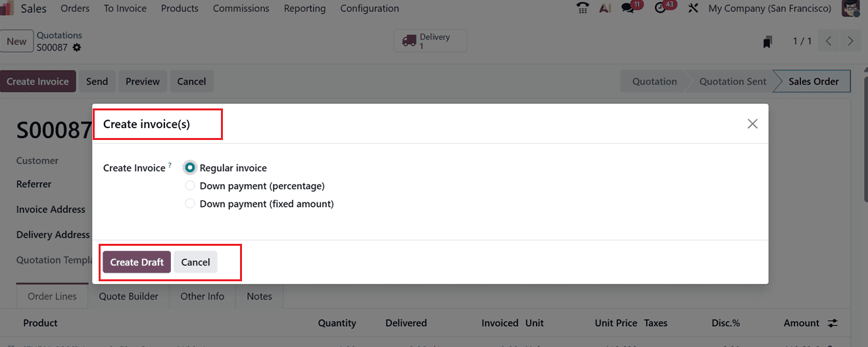
Task: Open the My Company (San Francisco) switcher
Action: pos(769,9)
